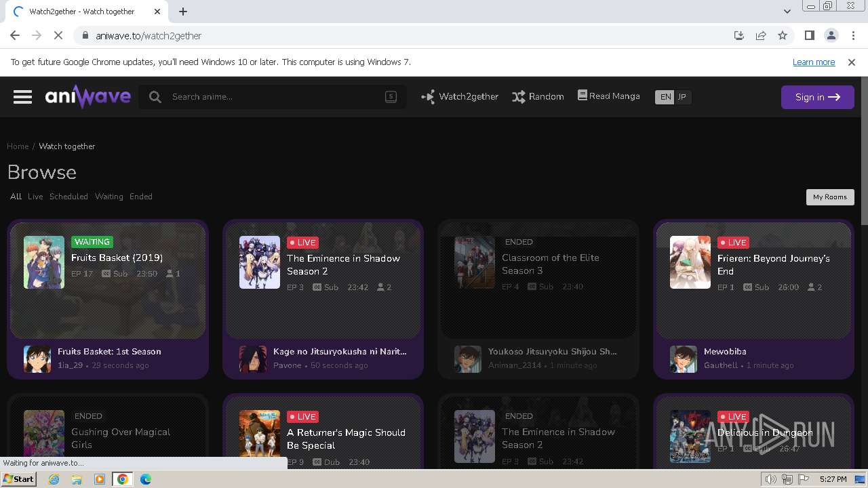Open the Learn more link
868x488 pixels.
pyautogui.click(x=814, y=62)
